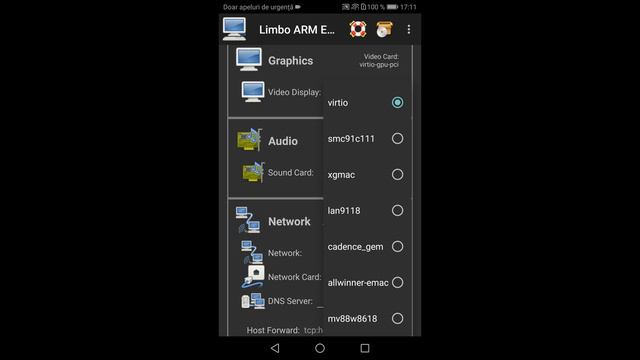
Task: Select the lan9118 radio button
Action: tap(397, 210)
